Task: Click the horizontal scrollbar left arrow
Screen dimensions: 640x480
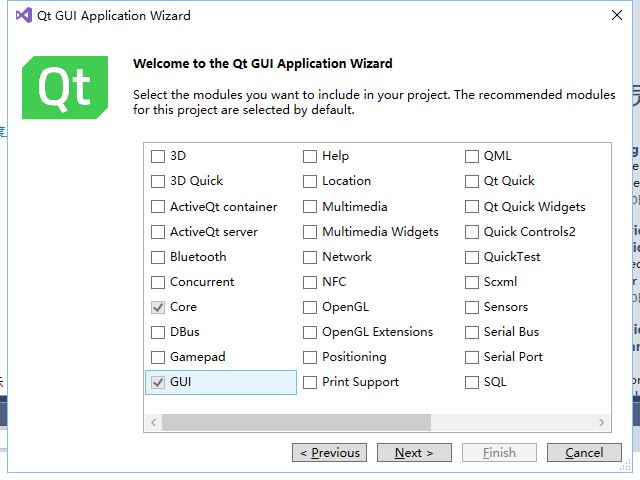Action: tap(153, 423)
